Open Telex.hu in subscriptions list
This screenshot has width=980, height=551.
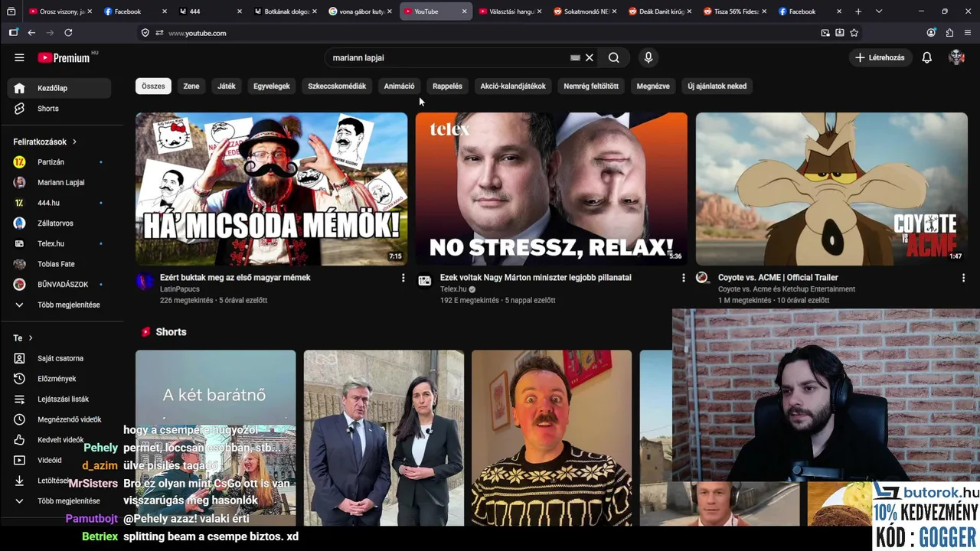[60, 243]
